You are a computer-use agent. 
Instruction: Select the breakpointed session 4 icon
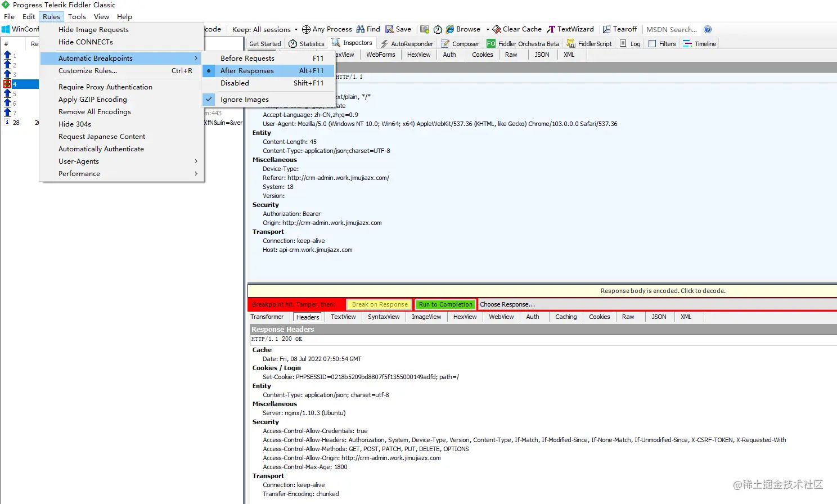(x=7, y=84)
